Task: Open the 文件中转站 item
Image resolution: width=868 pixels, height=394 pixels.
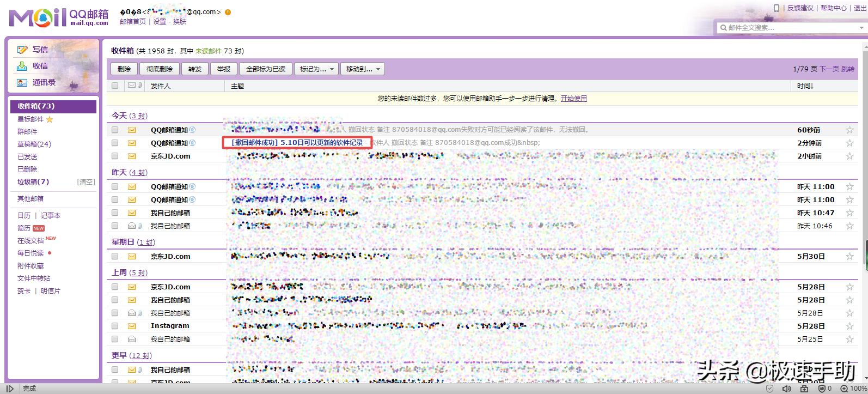Action: 34,278
